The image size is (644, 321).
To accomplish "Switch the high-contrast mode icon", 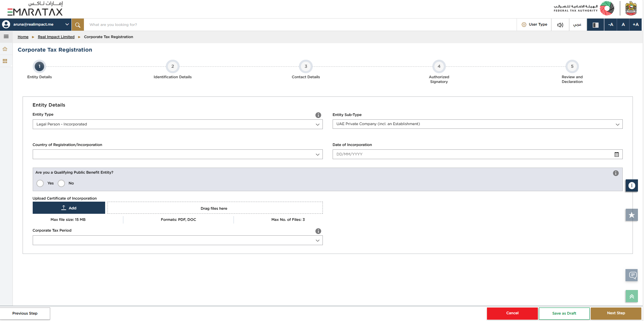I will pos(595,25).
